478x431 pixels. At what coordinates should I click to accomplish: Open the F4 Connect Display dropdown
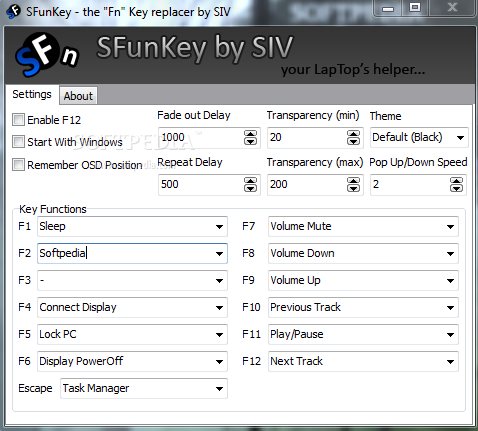(x=132, y=307)
